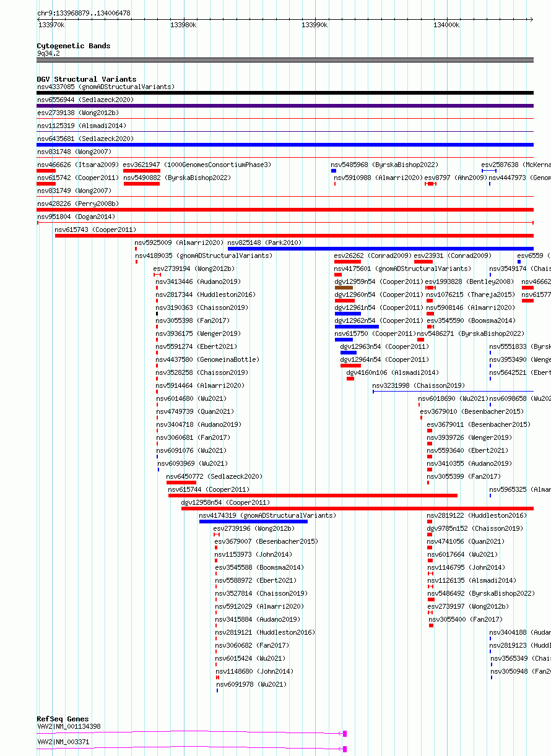Open the nsv4175601 gnomAD label
Image resolution: width=551 pixels, height=756 pixels.
[x=403, y=268]
